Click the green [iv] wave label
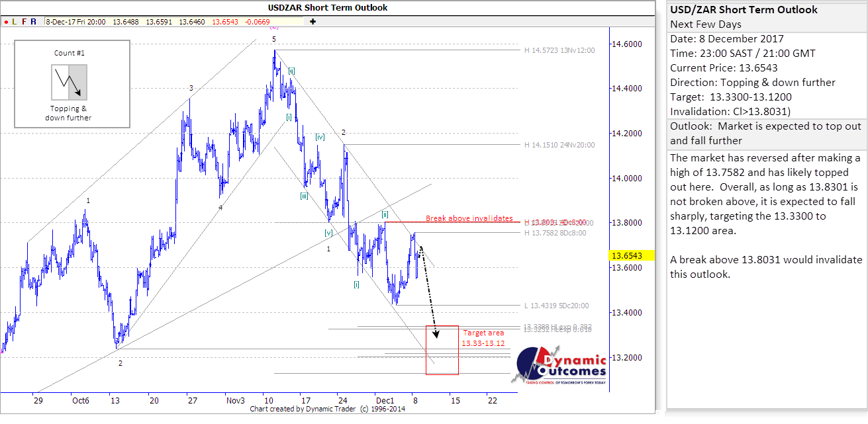 pos(320,137)
